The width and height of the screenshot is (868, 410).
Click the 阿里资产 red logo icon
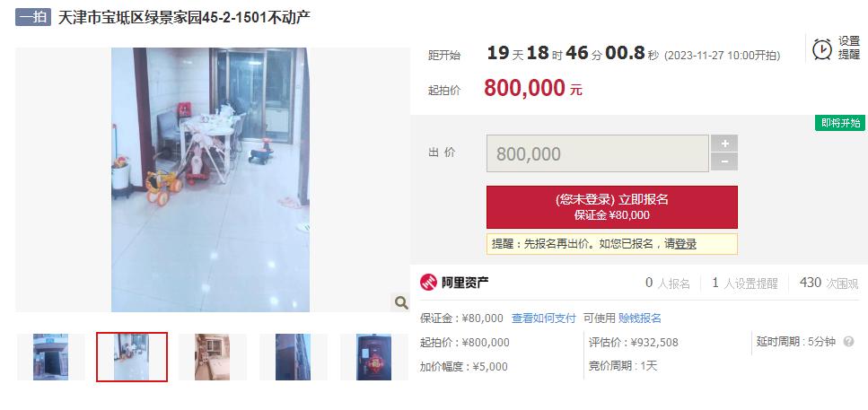click(x=428, y=283)
